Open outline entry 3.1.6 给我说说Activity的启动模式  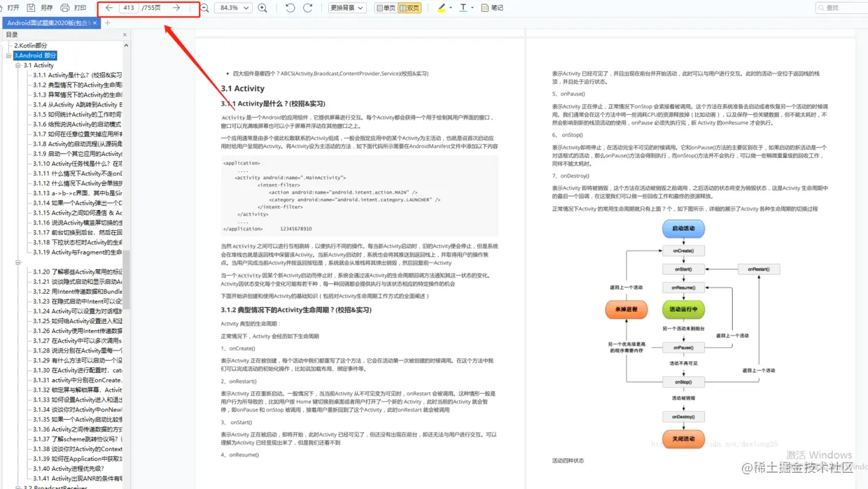[77, 124]
